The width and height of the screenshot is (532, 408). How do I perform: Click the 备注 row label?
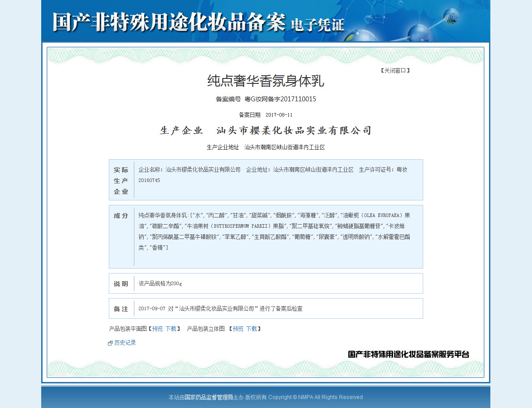121,309
